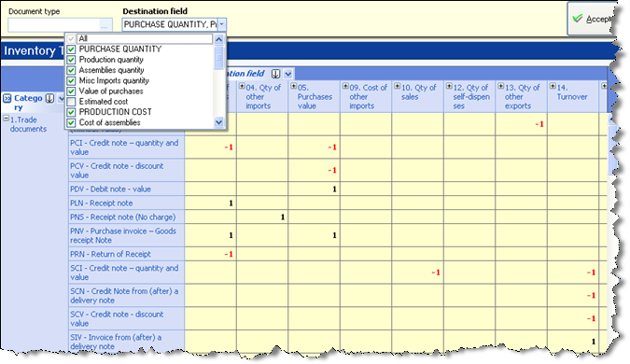Expand column 04. Qty of other imports
The image size is (630, 364).
[x=242, y=86]
